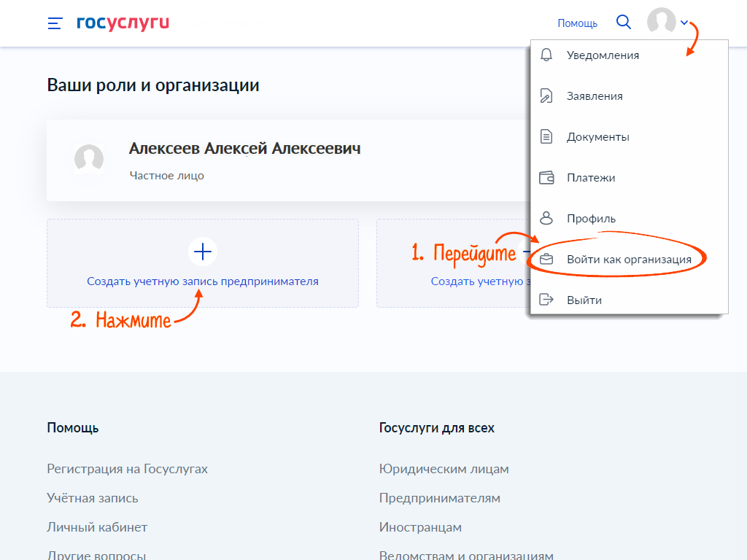Click the Заявления document-pen icon
The width and height of the screenshot is (747, 560).
546,96
